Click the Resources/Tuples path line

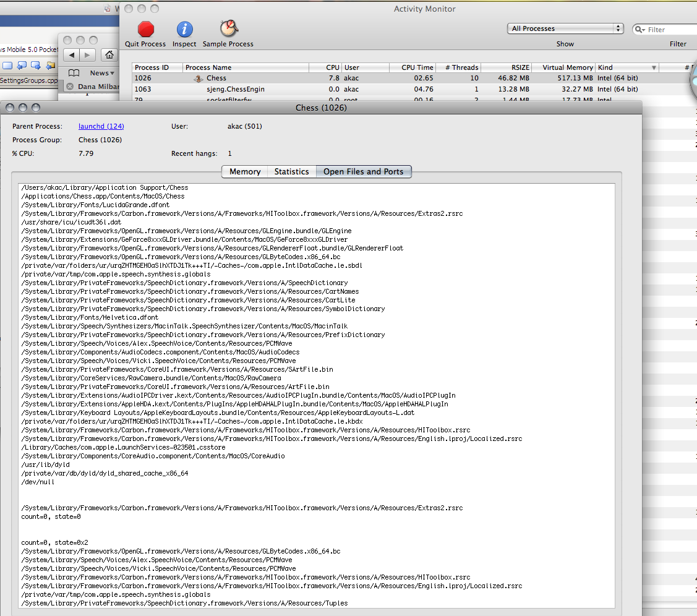click(x=184, y=604)
